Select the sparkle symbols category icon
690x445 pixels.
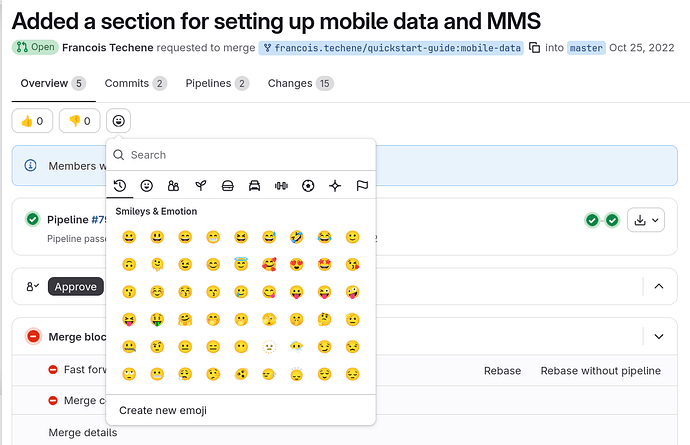(335, 186)
